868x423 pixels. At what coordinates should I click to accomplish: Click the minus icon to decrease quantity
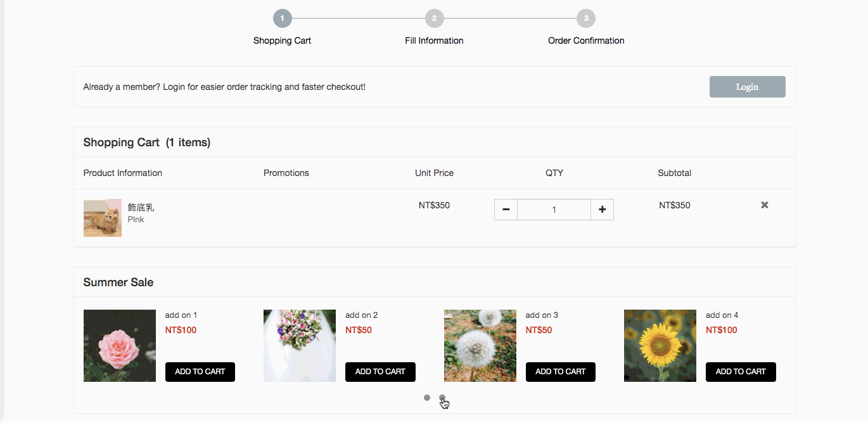coord(505,209)
